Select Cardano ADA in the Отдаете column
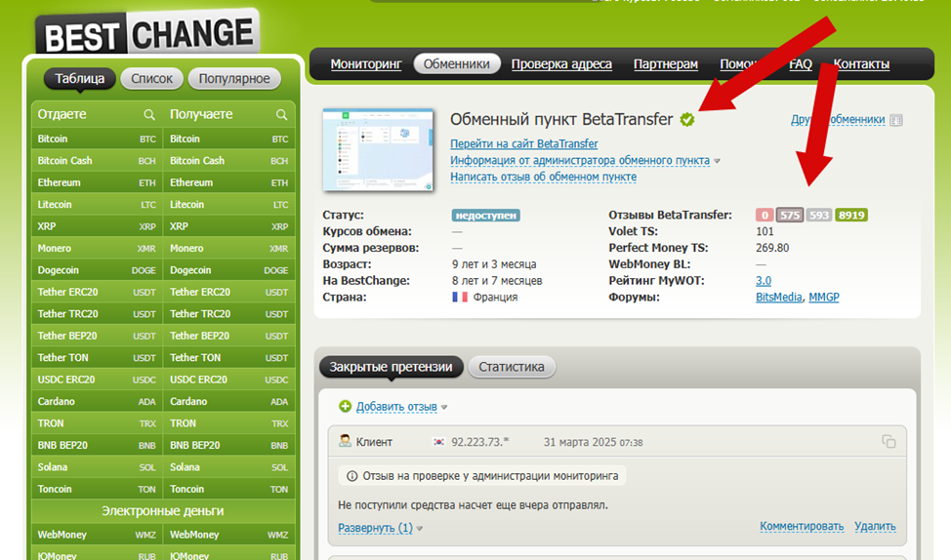The height and width of the screenshot is (560, 951). [x=97, y=401]
